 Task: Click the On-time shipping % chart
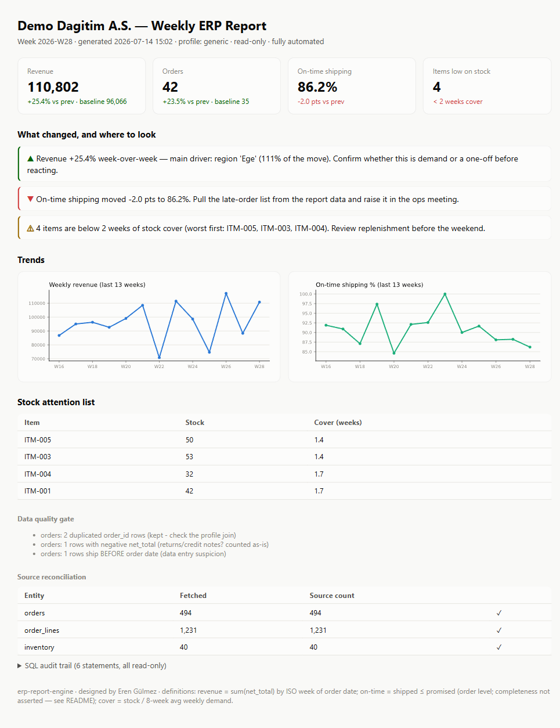tap(420, 327)
